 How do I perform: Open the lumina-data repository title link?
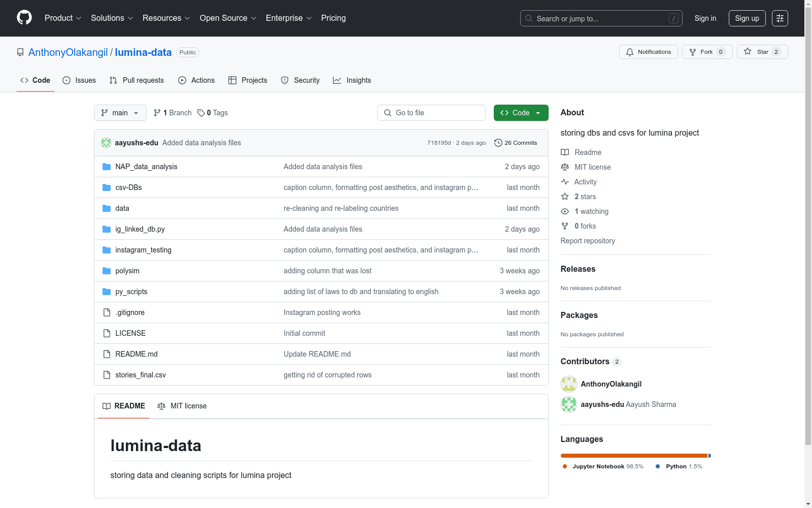pos(143,52)
